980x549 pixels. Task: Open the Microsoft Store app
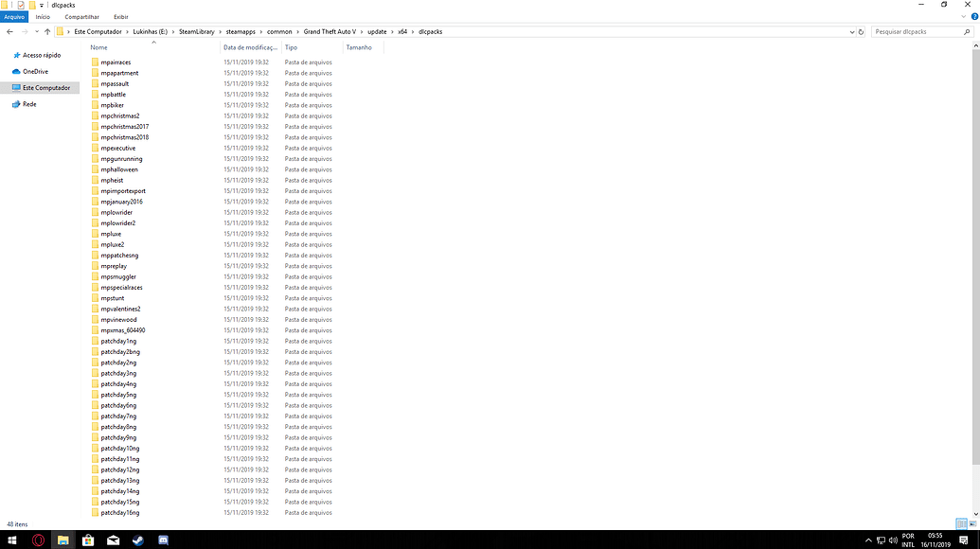coord(88,540)
